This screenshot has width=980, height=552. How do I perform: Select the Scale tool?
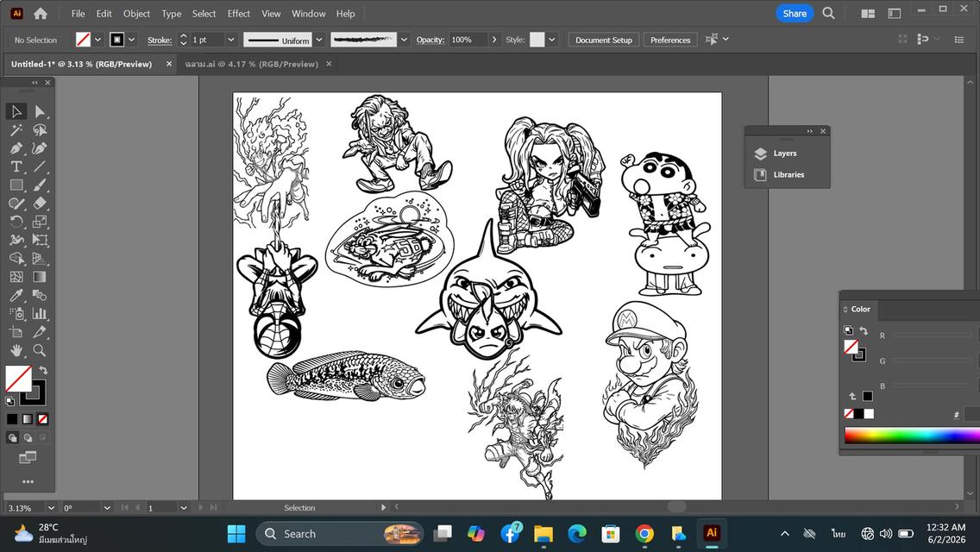(40, 222)
